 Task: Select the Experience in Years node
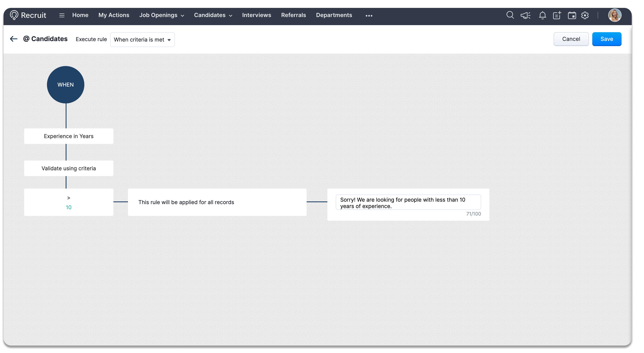(x=69, y=136)
